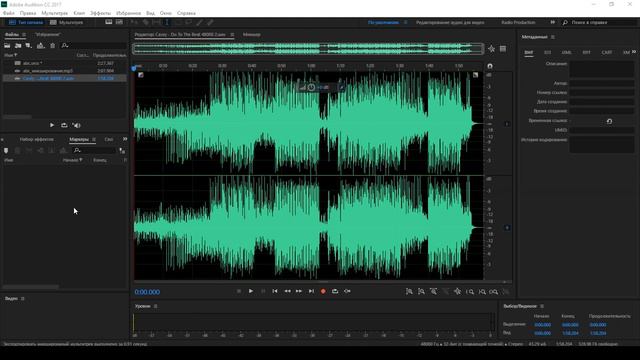The height and width of the screenshot is (360, 640).
Task: Play the selected file preview
Action: click(52, 125)
